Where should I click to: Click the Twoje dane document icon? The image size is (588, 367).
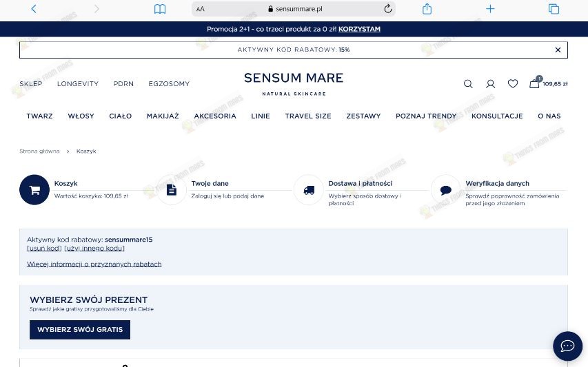point(172,190)
